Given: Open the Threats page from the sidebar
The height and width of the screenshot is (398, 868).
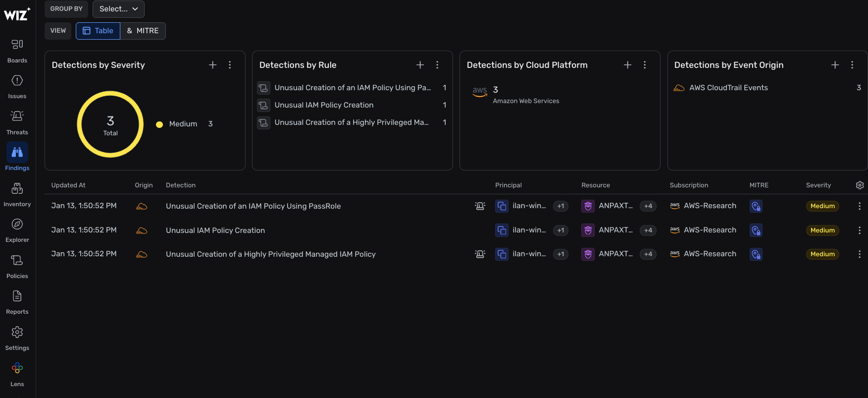Looking at the screenshot, I should click(17, 122).
